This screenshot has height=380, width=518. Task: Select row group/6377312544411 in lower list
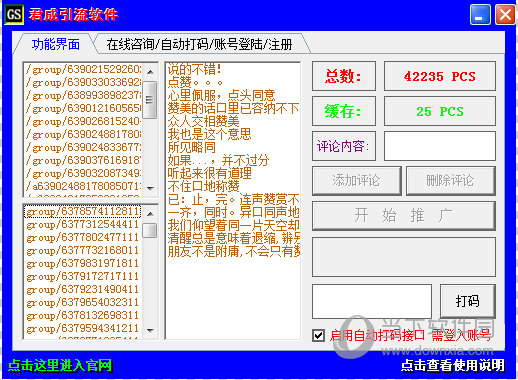pyautogui.click(x=83, y=225)
